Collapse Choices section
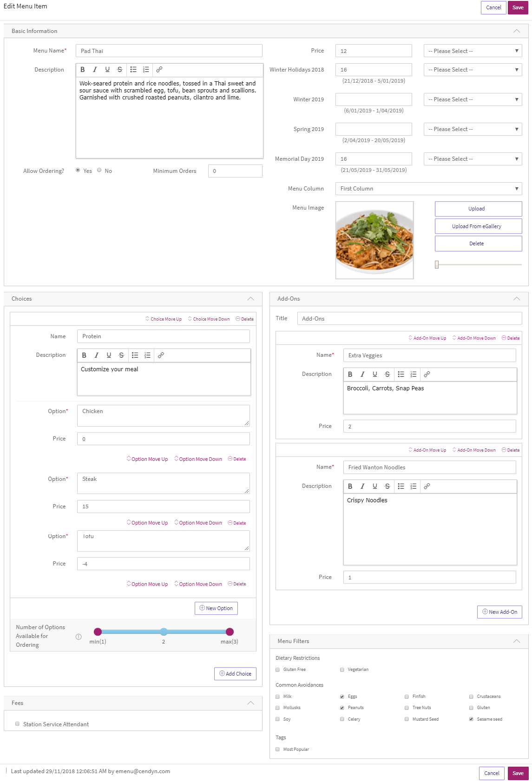The image size is (532, 782). tap(251, 299)
